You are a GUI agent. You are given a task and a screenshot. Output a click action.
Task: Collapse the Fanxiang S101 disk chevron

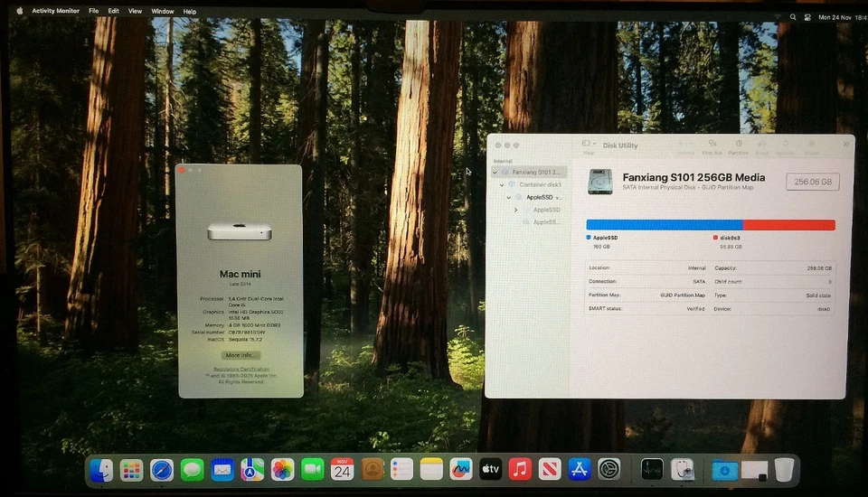495,172
